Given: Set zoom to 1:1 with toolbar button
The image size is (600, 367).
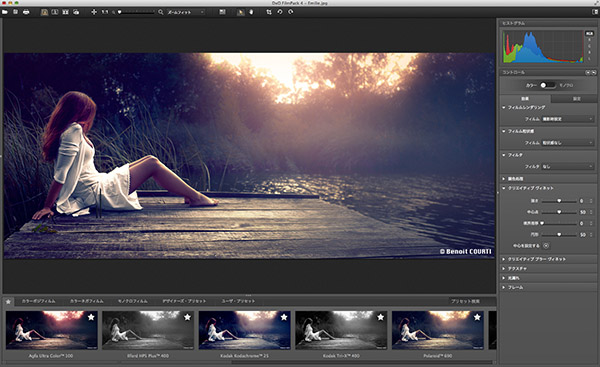Looking at the screenshot, I should (104, 12).
